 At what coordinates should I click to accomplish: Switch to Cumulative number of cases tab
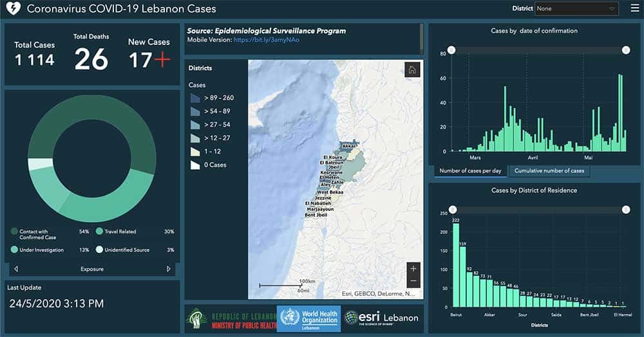point(549,170)
